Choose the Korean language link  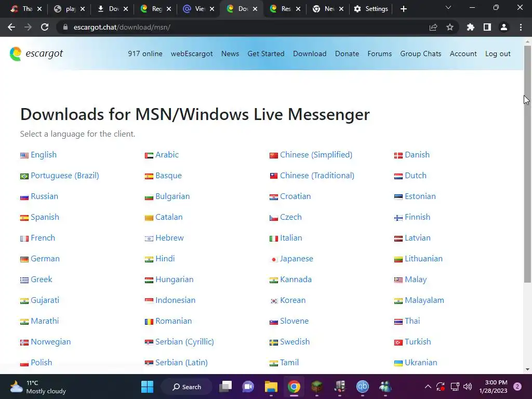coord(293,300)
